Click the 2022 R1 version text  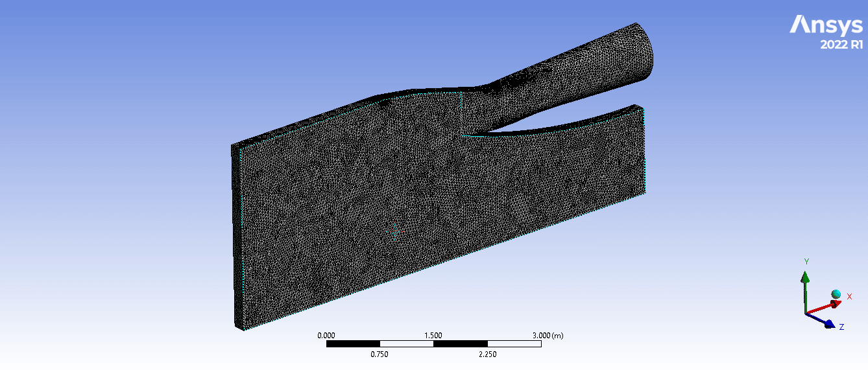pyautogui.click(x=841, y=45)
